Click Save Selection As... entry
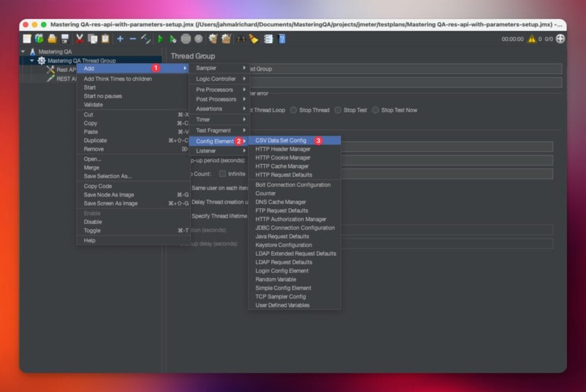Screen dimensions: 586x392 click(133, 176)
